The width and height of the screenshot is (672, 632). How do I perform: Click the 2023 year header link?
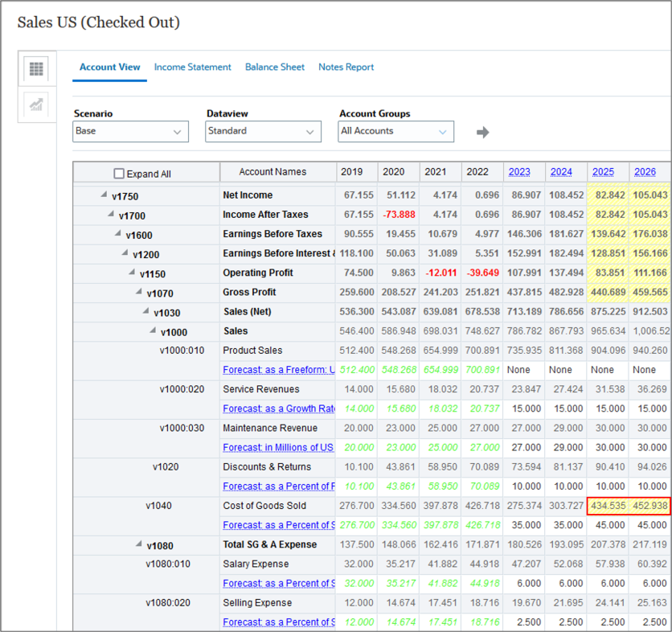click(x=521, y=171)
